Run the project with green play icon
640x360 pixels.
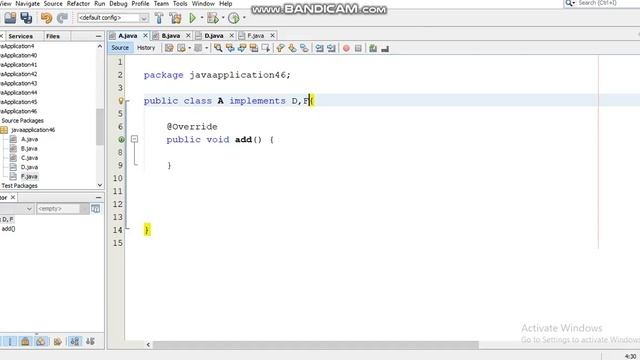(192, 18)
